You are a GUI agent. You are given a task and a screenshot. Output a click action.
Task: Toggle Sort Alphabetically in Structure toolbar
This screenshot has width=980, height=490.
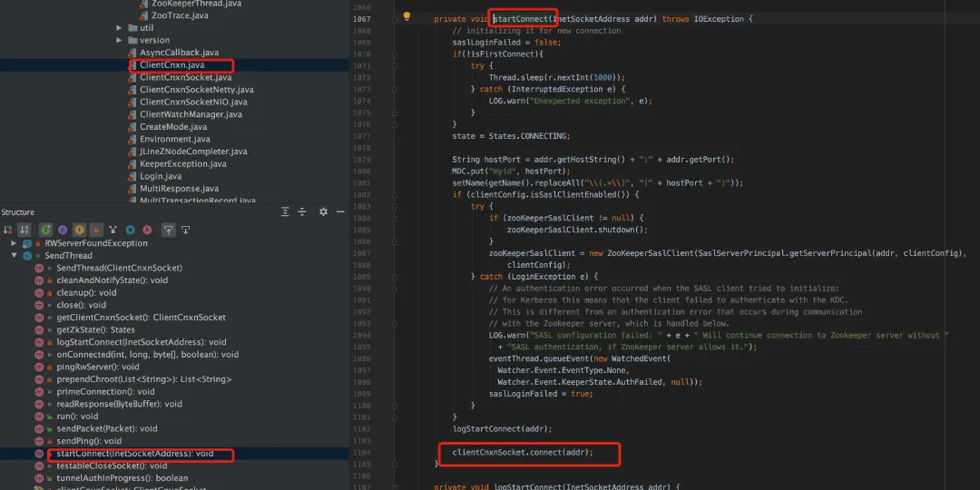pos(24,230)
